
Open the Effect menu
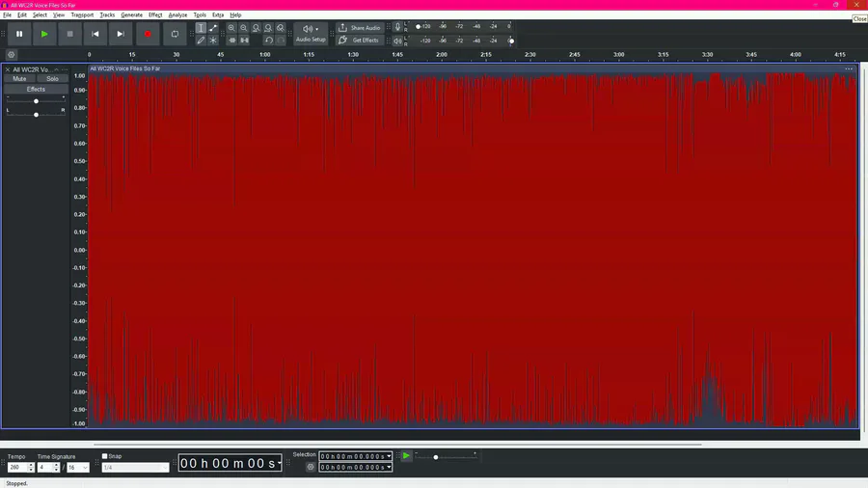coord(155,14)
